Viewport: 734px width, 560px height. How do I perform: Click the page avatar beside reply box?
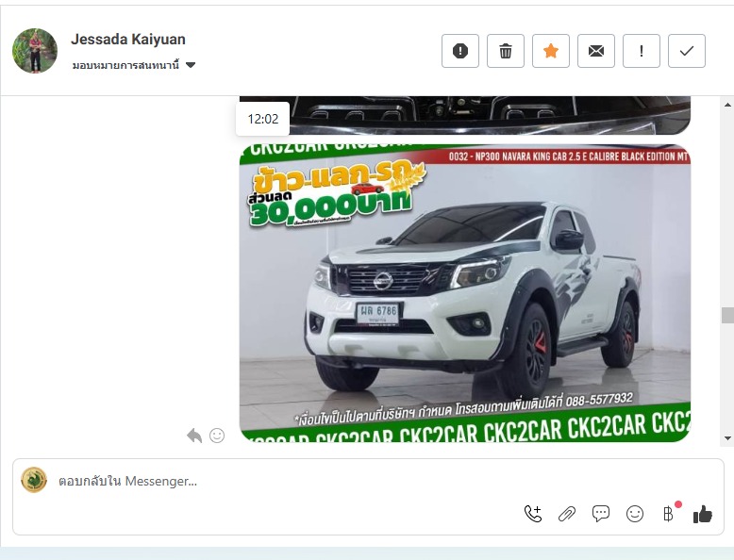click(34, 480)
